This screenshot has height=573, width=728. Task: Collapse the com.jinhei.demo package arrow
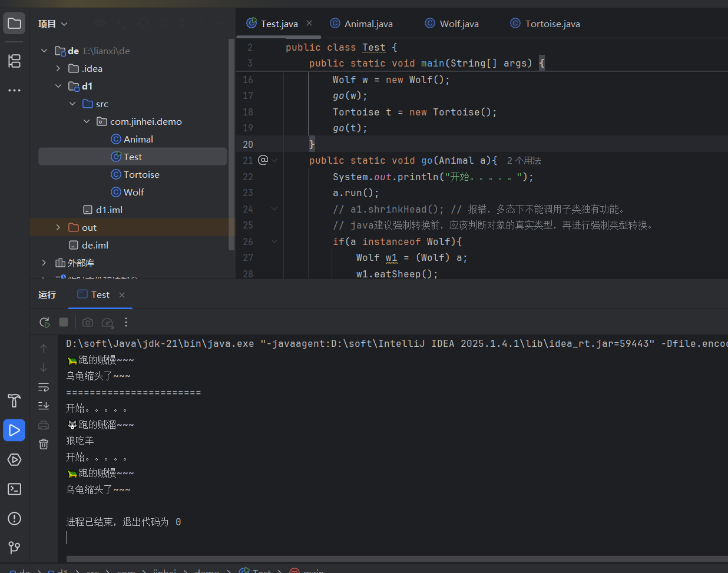(x=87, y=121)
